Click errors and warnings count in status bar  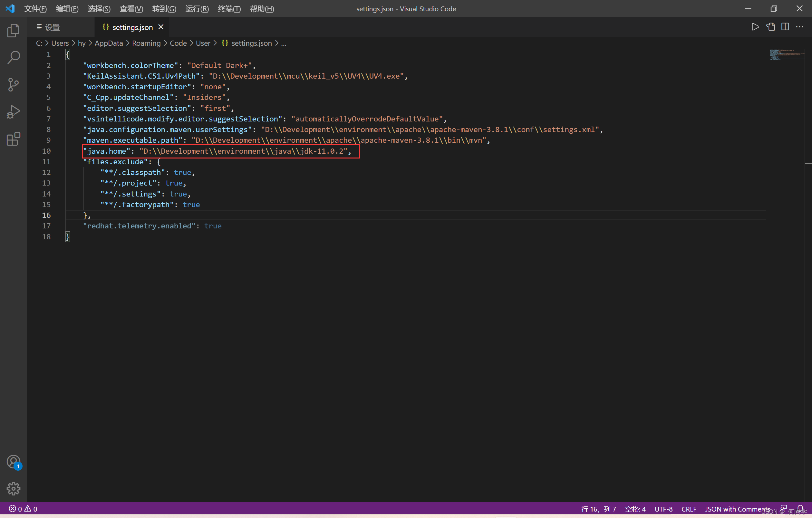click(23, 509)
